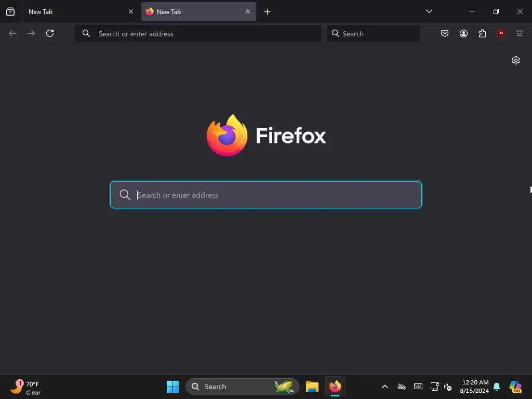Screen dimensions: 532x399
Task: Launch Copilot preview from taskbar
Action: pyautogui.click(x=515, y=387)
